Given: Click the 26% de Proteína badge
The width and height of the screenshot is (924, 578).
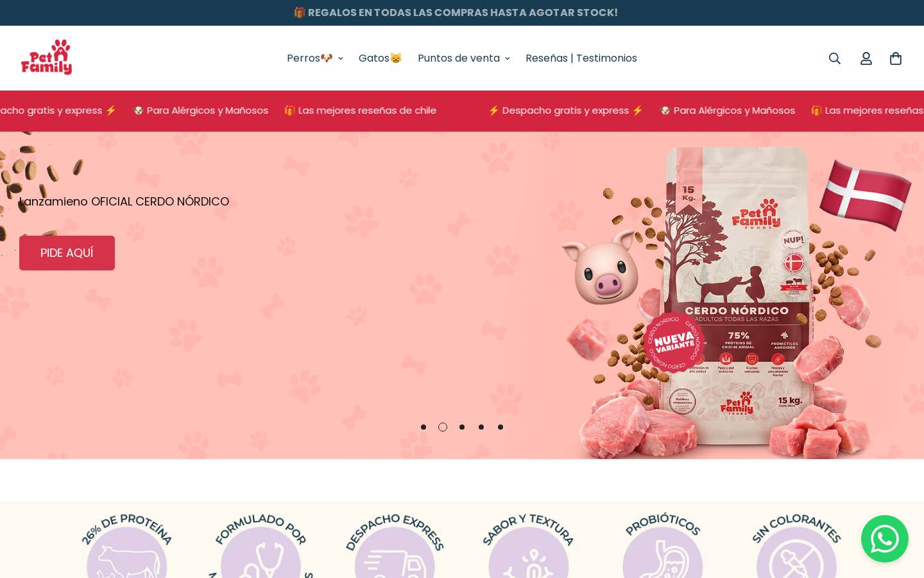Looking at the screenshot, I should point(127,546).
